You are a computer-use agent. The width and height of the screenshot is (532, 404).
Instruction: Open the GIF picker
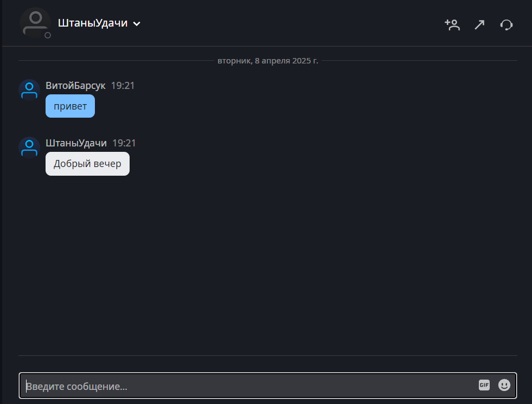pyautogui.click(x=484, y=385)
